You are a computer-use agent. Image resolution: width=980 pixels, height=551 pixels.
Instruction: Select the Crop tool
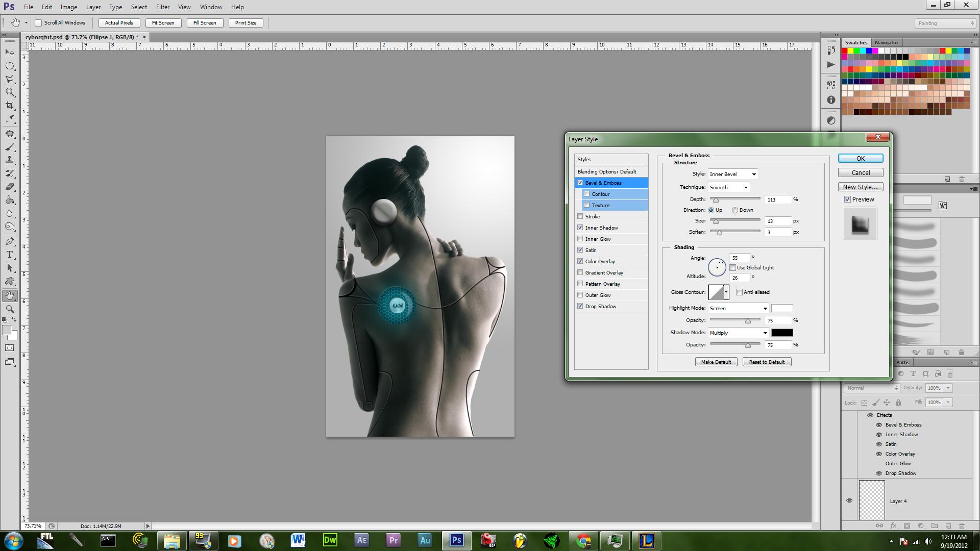point(10,106)
